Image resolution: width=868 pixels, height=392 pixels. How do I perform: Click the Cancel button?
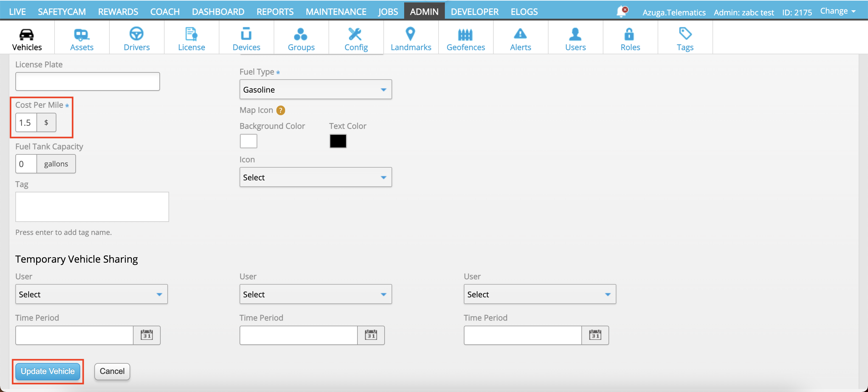click(112, 371)
